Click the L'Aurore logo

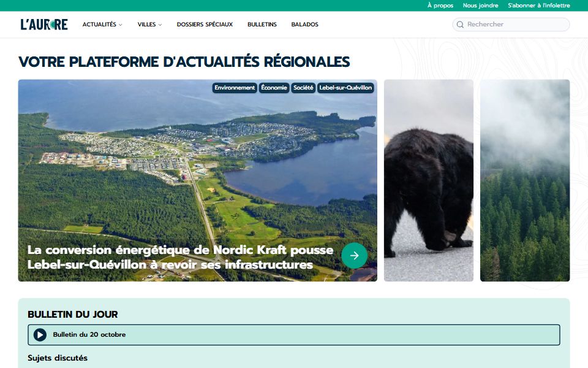(x=44, y=25)
